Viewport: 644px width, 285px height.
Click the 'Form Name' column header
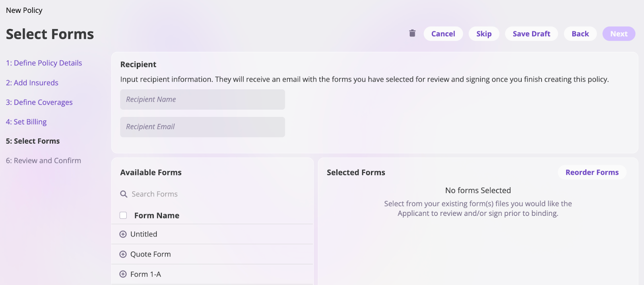(157, 215)
